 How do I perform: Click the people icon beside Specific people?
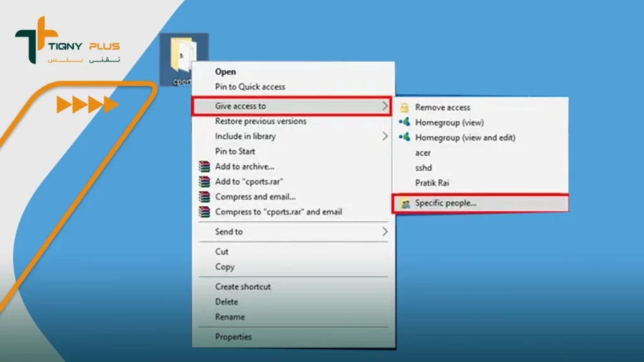coord(404,204)
